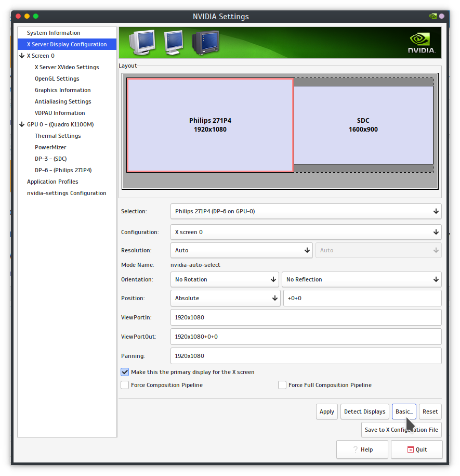Image resolution: width=460 pixels, height=476 pixels.
Task: Open the Resolution dropdown
Action: pyautogui.click(x=241, y=250)
